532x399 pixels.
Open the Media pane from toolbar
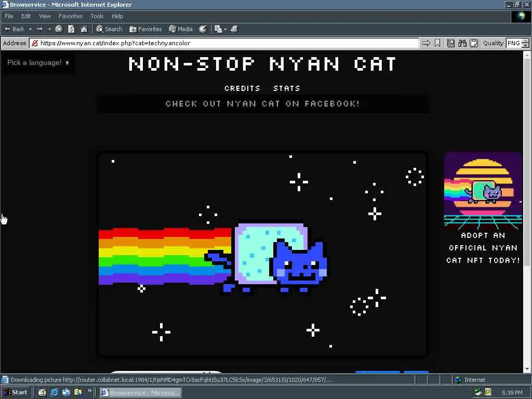[181, 29]
